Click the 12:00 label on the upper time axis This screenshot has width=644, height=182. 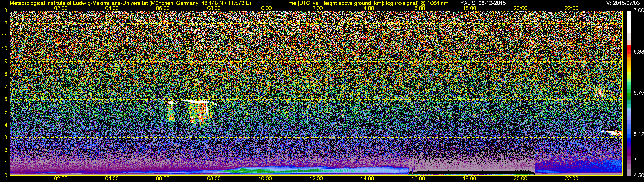[x=316, y=8]
